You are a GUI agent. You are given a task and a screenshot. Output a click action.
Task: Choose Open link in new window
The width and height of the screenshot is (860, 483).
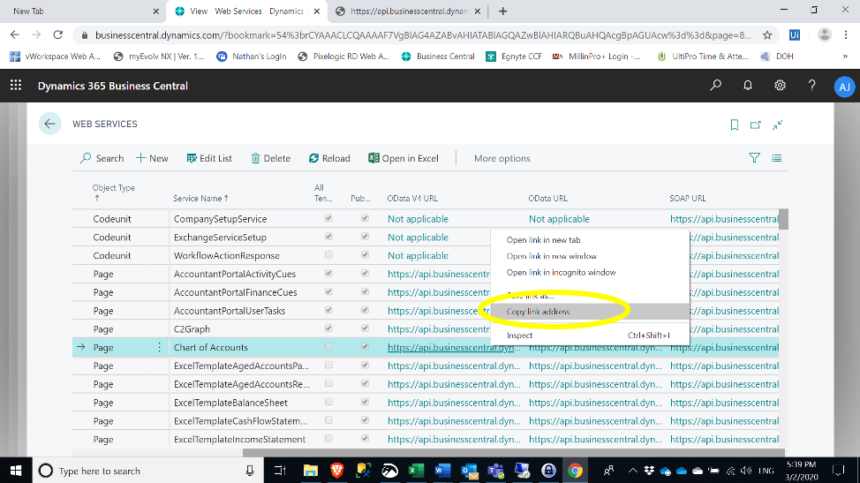point(551,256)
